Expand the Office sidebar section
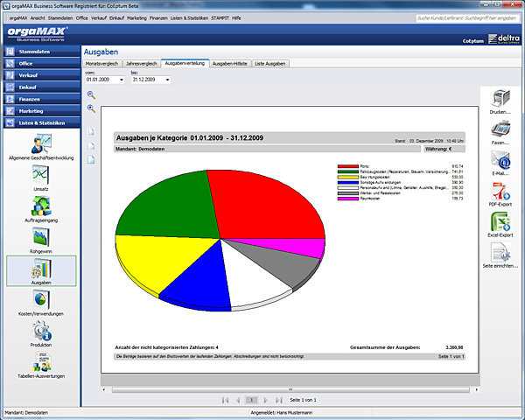This screenshot has width=525, height=420. pos(42,63)
